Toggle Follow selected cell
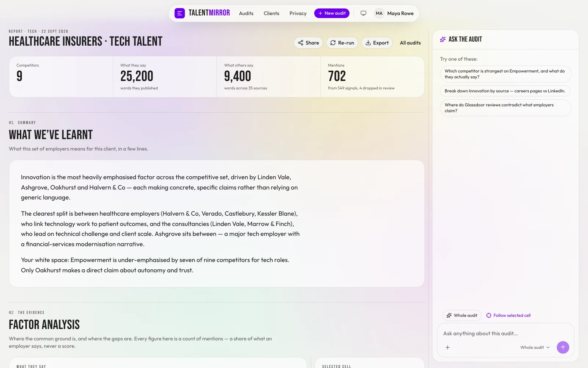Viewport: 588px width, 368px height. 509,315
